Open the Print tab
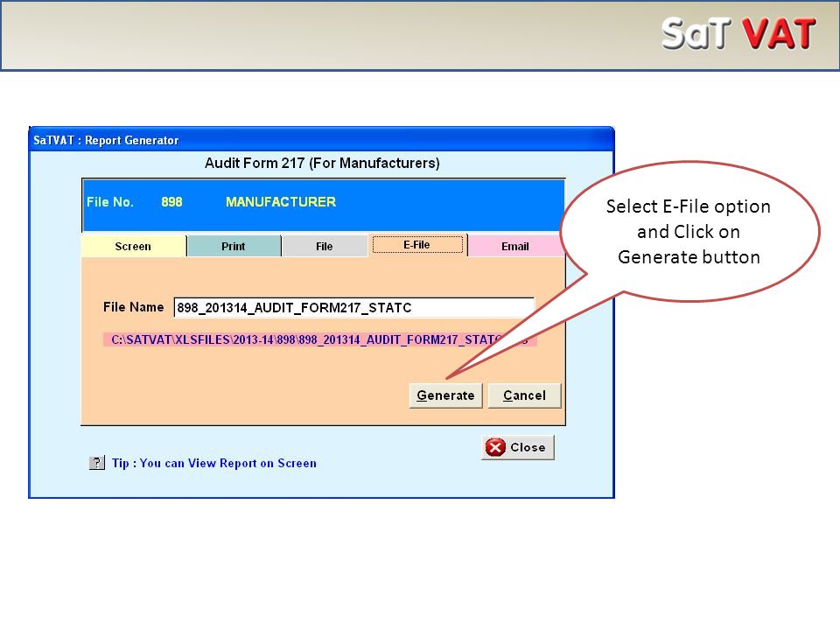 234,247
